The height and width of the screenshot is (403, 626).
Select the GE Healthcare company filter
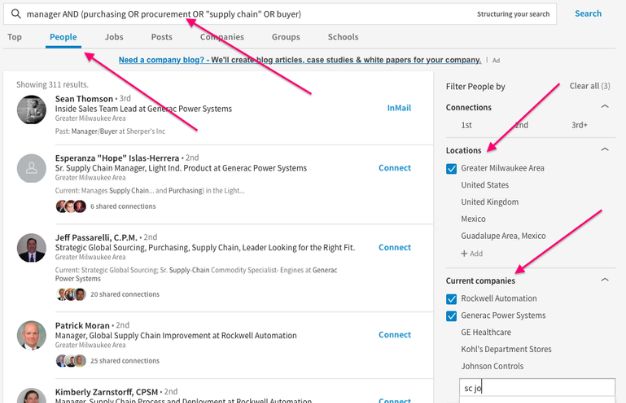pyautogui.click(x=486, y=332)
